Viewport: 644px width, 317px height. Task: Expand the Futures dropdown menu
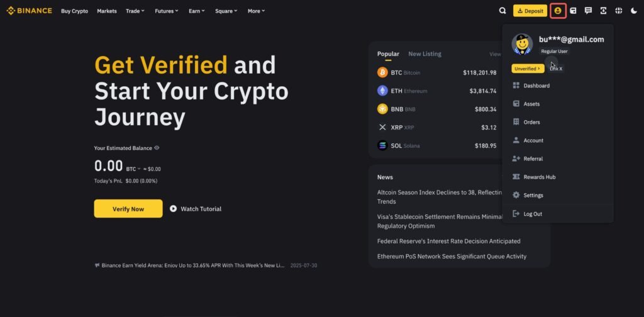(x=166, y=11)
